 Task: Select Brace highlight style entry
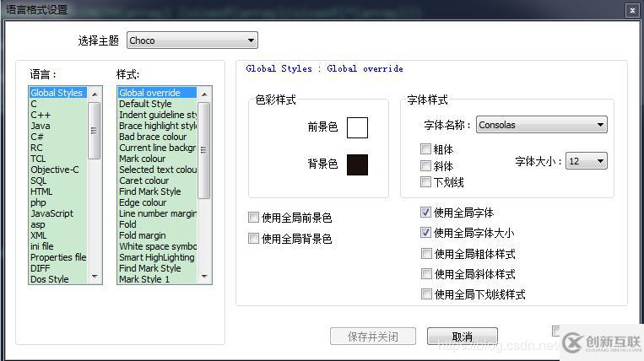click(157, 126)
